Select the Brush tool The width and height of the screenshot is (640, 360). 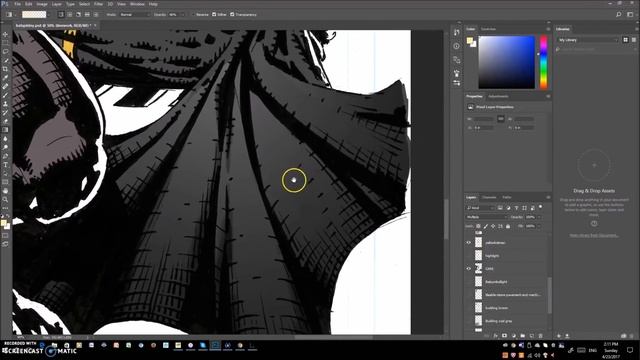(5, 95)
